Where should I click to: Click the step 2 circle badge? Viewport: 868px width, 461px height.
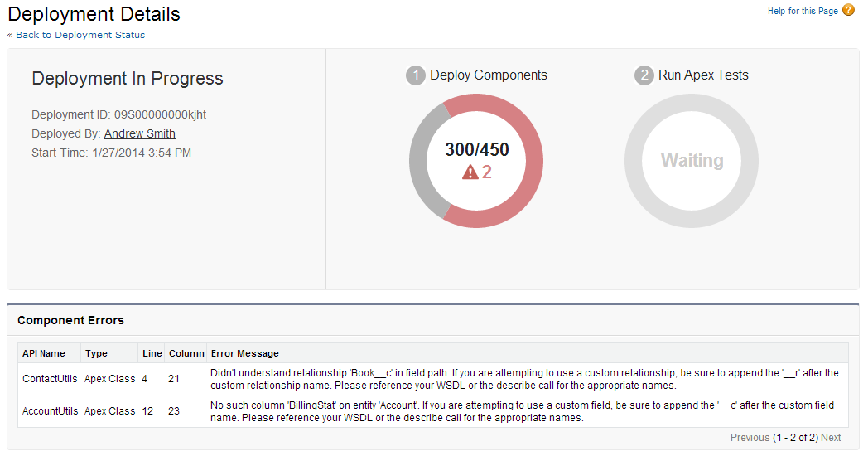644,75
